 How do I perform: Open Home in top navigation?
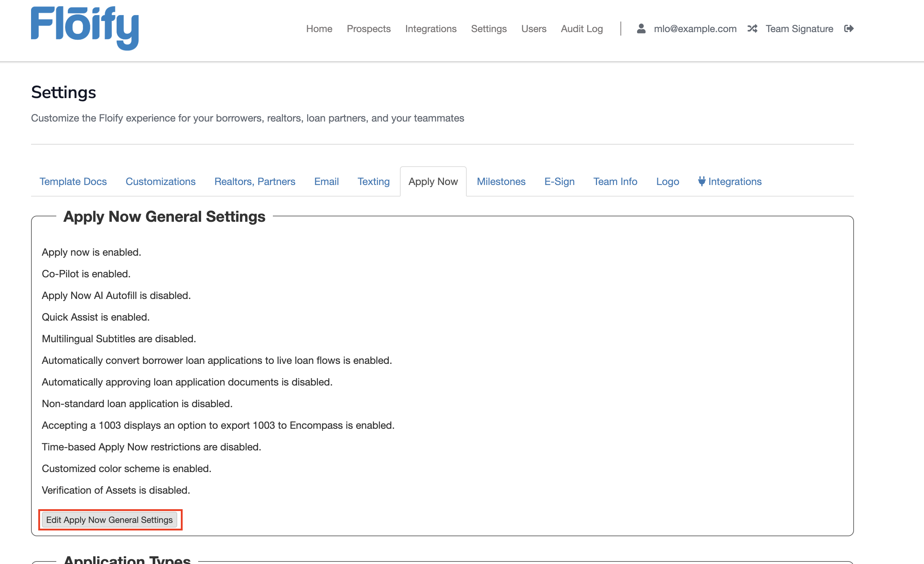click(x=319, y=29)
